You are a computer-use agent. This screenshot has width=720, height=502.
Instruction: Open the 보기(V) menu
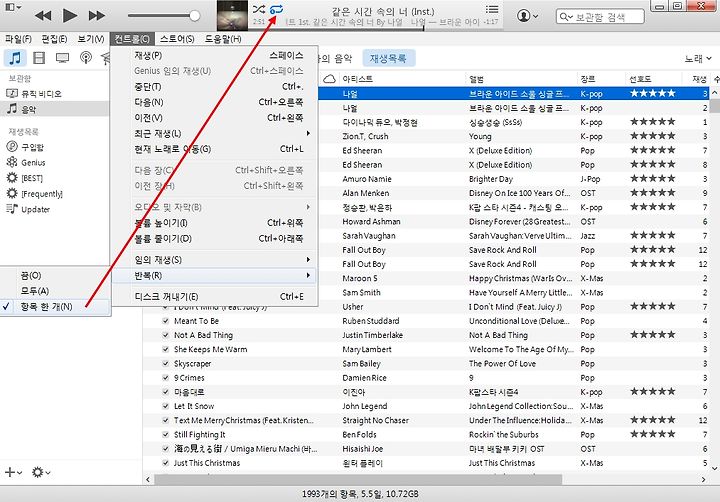(90, 39)
